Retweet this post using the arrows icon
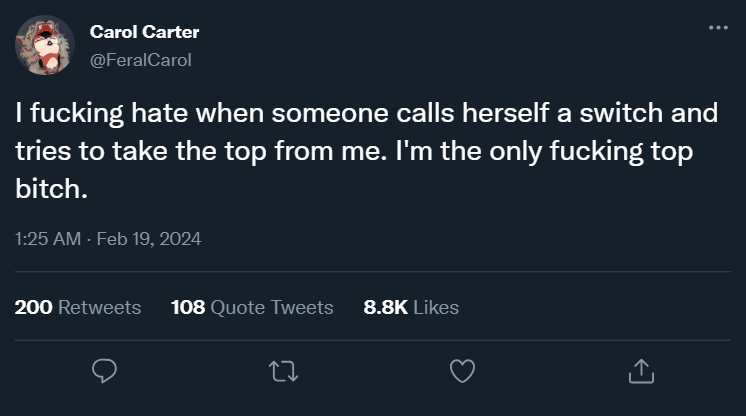 (x=283, y=371)
